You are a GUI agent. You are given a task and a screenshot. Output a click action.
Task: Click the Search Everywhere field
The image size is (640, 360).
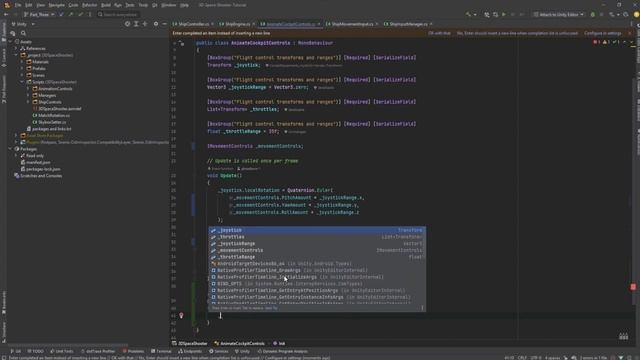point(118,14)
